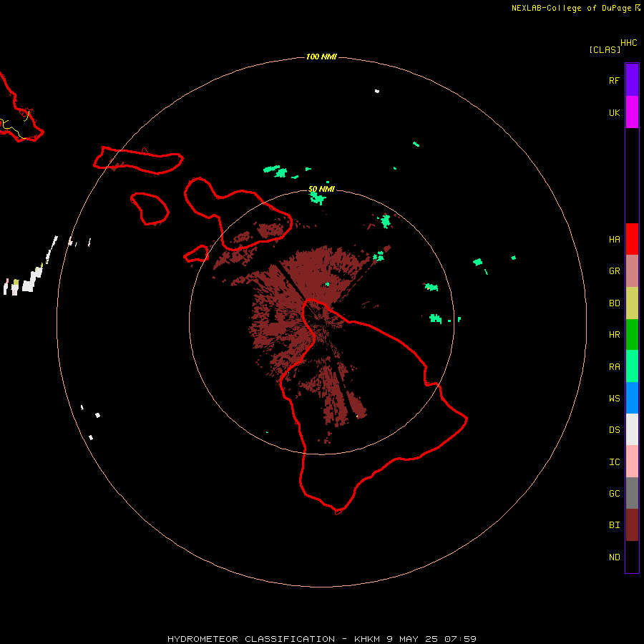Click the BD yellow legend color block

[x=632, y=303]
